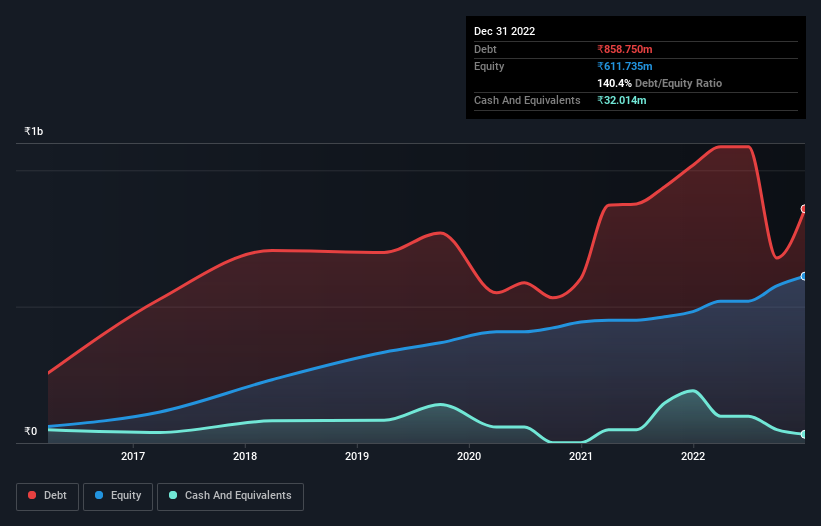821x526 pixels.
Task: Click the Dec 31 2022 tooltip date
Action: pyautogui.click(x=505, y=31)
